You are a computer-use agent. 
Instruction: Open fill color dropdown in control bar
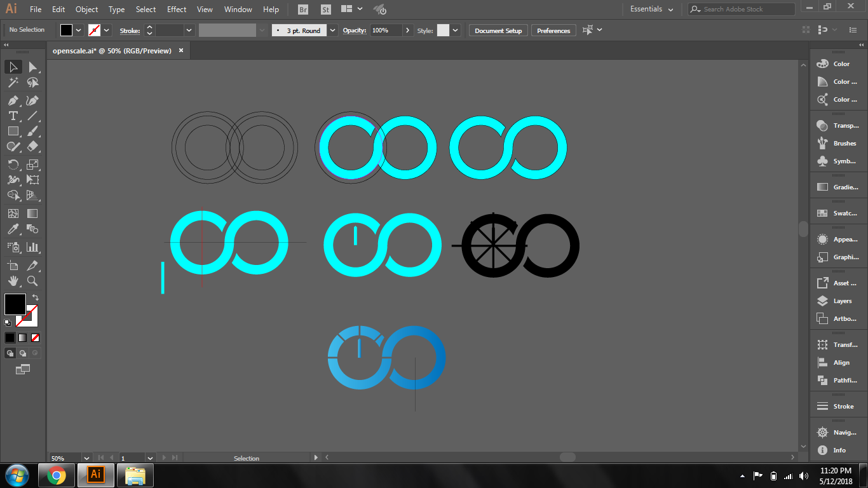click(79, 30)
